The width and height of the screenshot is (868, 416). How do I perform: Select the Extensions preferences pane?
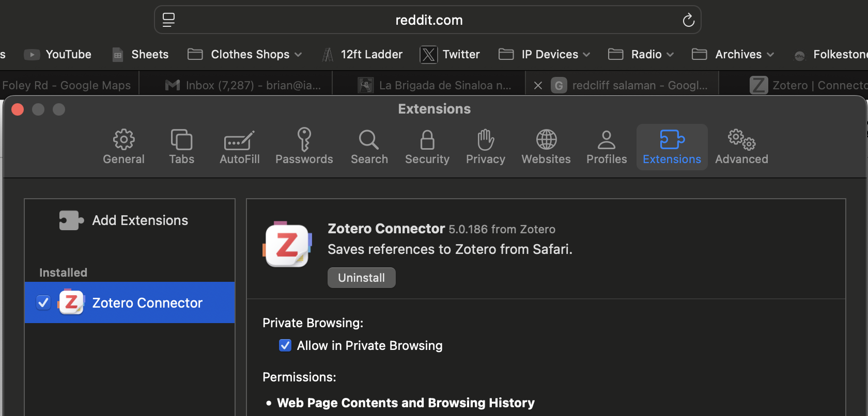pos(672,147)
